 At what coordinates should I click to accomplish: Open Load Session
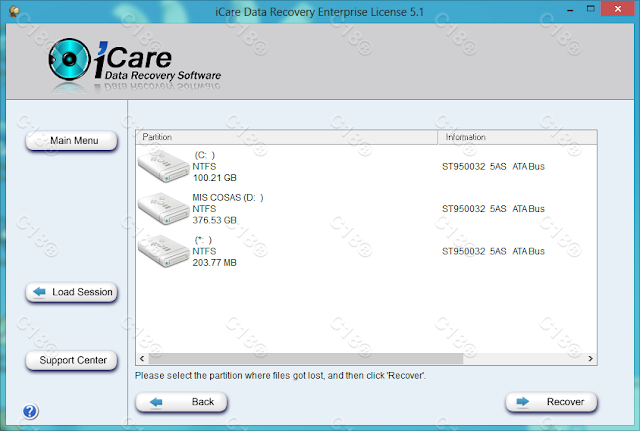click(71, 292)
